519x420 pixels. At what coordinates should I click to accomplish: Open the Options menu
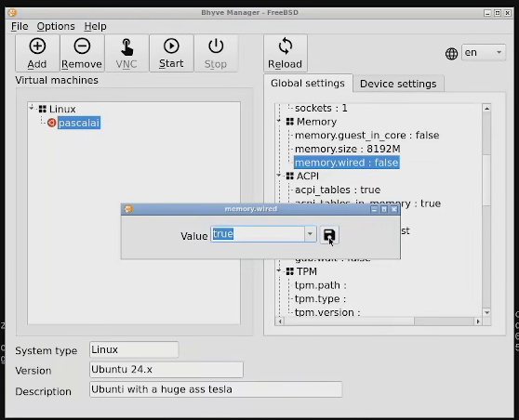[x=56, y=26]
